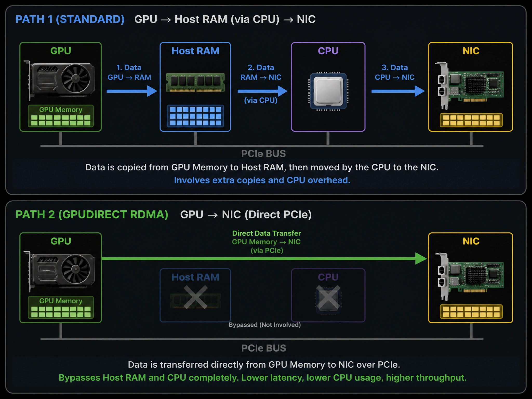Click the dimmed 'Host RAM' label in Path 2

click(195, 277)
